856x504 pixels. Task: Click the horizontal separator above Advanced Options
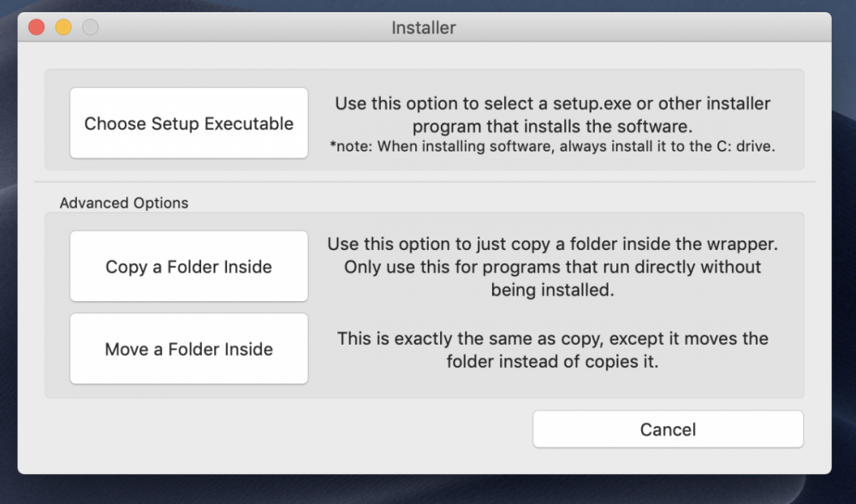pos(424,182)
